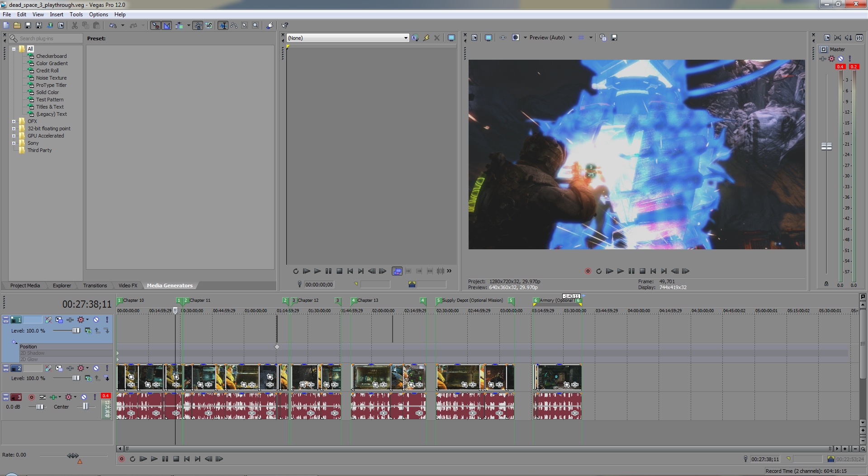Open the Tools menu
Viewport: 868px width, 476px height.
point(76,14)
